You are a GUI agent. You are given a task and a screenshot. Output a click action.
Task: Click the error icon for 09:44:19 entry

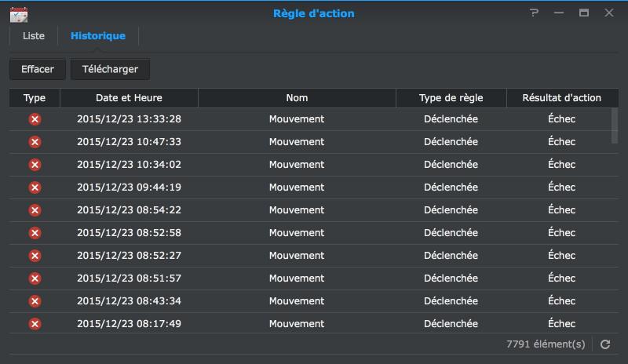[x=35, y=187]
